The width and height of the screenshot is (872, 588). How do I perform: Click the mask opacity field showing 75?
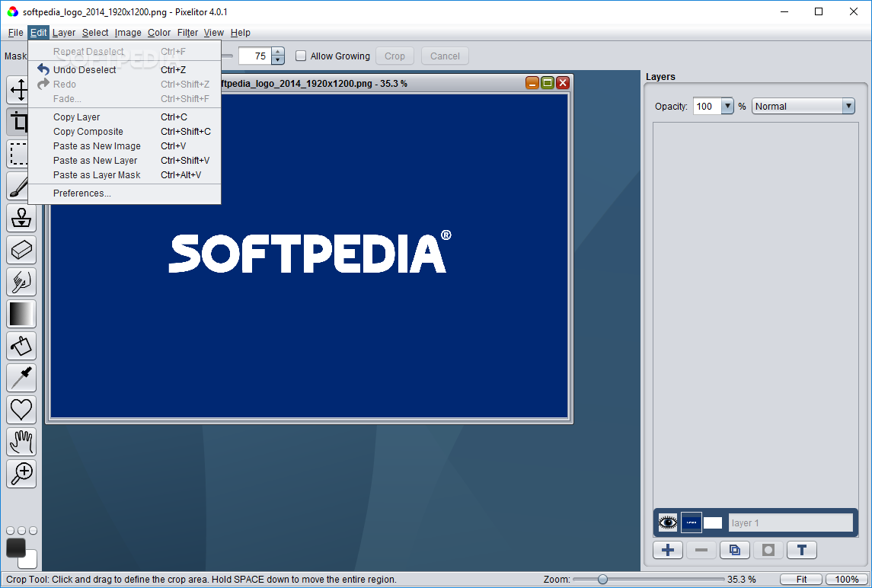255,56
